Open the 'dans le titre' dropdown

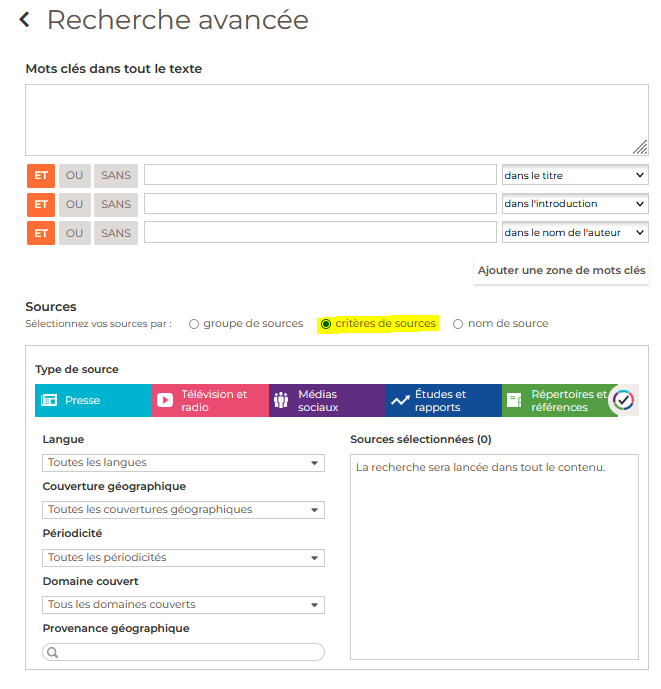[x=574, y=176]
